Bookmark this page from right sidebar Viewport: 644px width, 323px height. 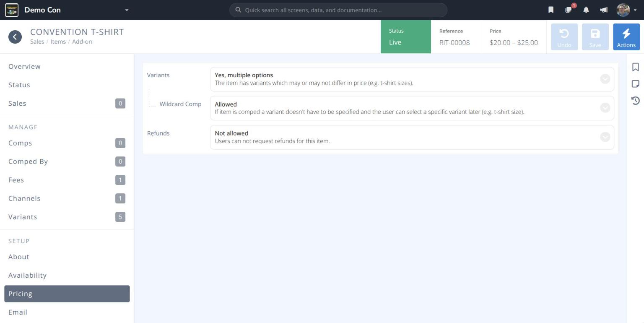click(x=636, y=67)
